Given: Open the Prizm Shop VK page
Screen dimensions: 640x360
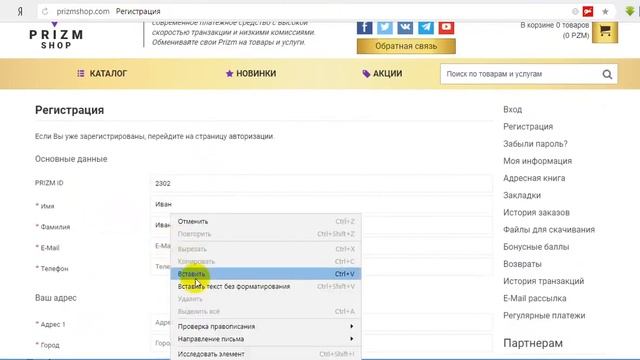Looking at the screenshot, I should pyautogui.click(x=405, y=27).
